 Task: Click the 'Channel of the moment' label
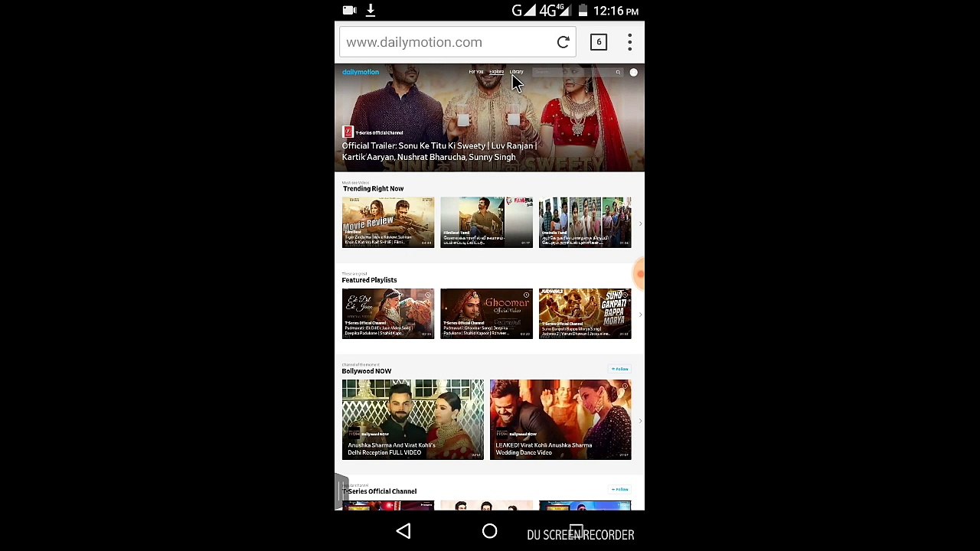click(361, 364)
